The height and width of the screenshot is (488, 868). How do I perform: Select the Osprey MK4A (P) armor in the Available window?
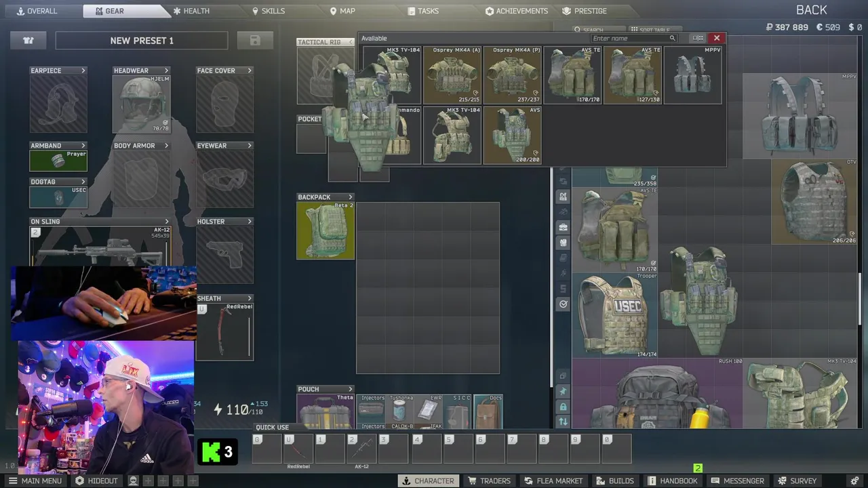pyautogui.click(x=513, y=75)
